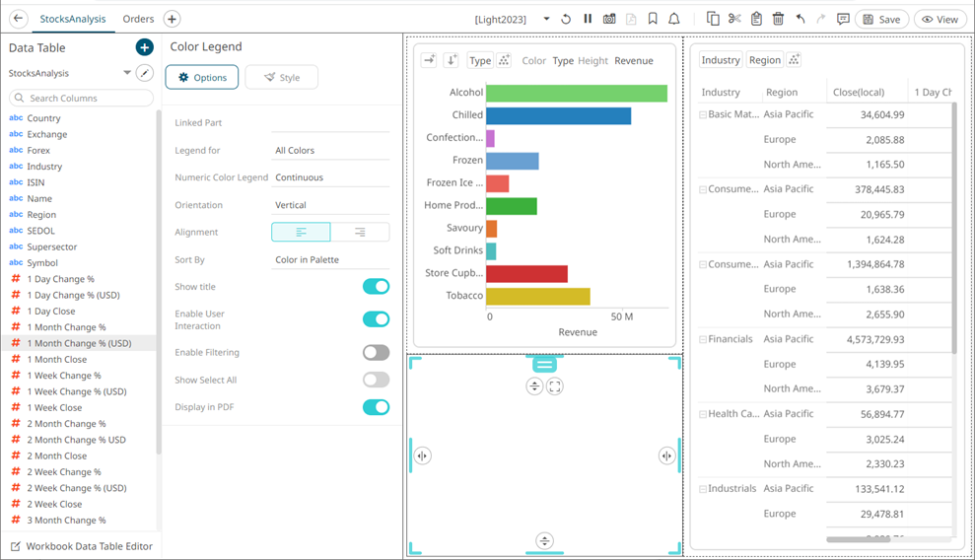Click the refresh data icon in toolbar
975x560 pixels.
pyautogui.click(x=566, y=19)
